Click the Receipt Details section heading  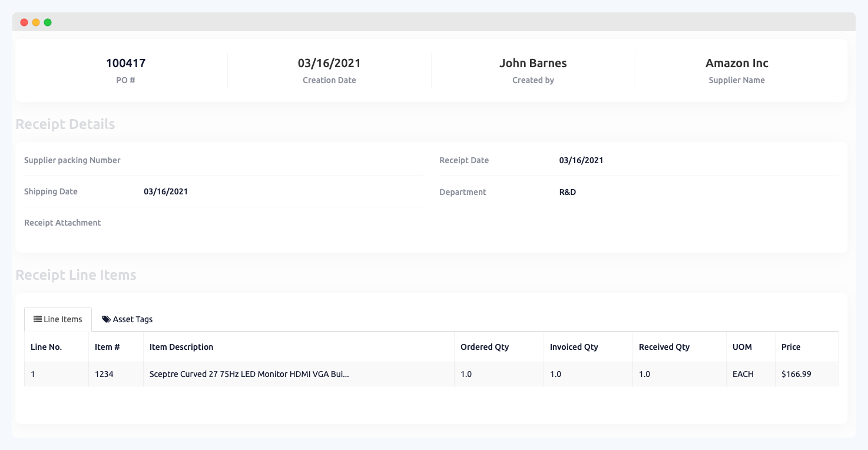[x=65, y=124]
